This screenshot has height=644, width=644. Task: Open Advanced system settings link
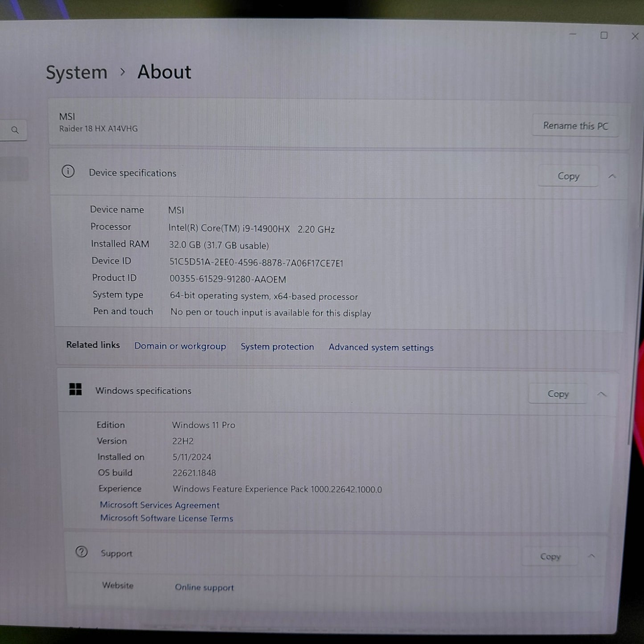coord(381,348)
